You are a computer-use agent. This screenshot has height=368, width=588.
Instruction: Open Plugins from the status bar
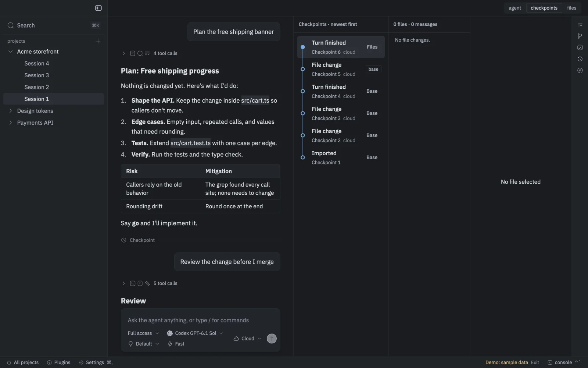(x=59, y=362)
